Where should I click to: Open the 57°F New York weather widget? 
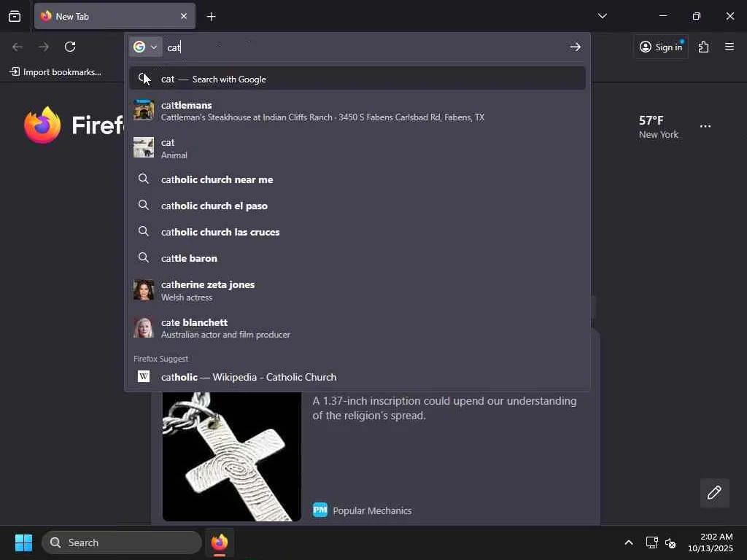point(659,127)
